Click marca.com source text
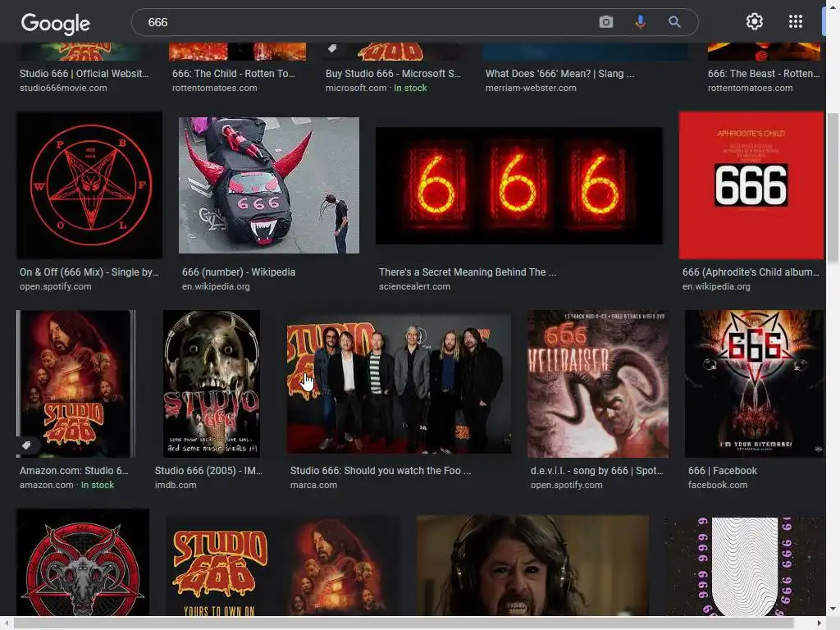This screenshot has height=630, width=840. pos(313,485)
